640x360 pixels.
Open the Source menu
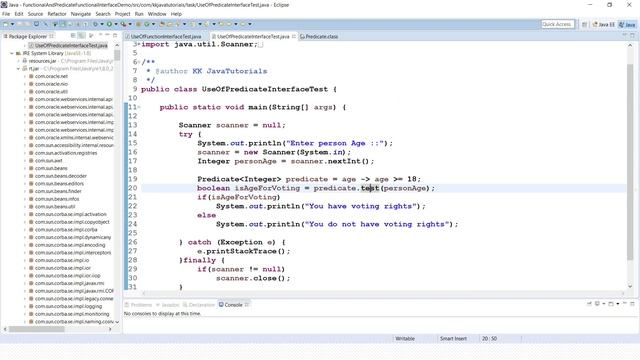(35, 14)
